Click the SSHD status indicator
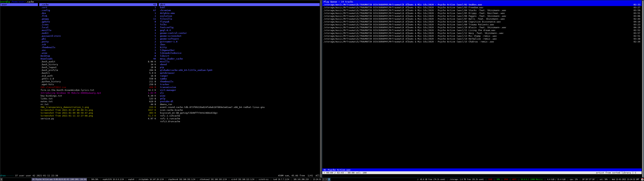Viewport: 644px width, 181px height. coord(490,179)
